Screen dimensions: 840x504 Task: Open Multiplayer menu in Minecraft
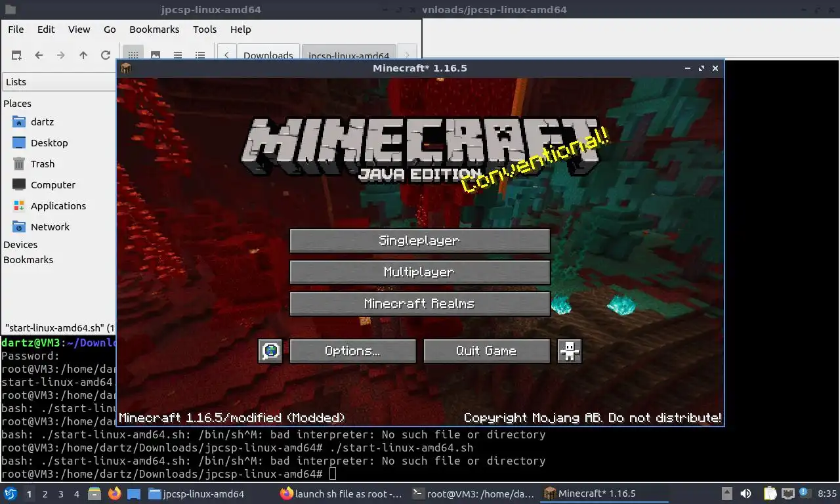419,272
